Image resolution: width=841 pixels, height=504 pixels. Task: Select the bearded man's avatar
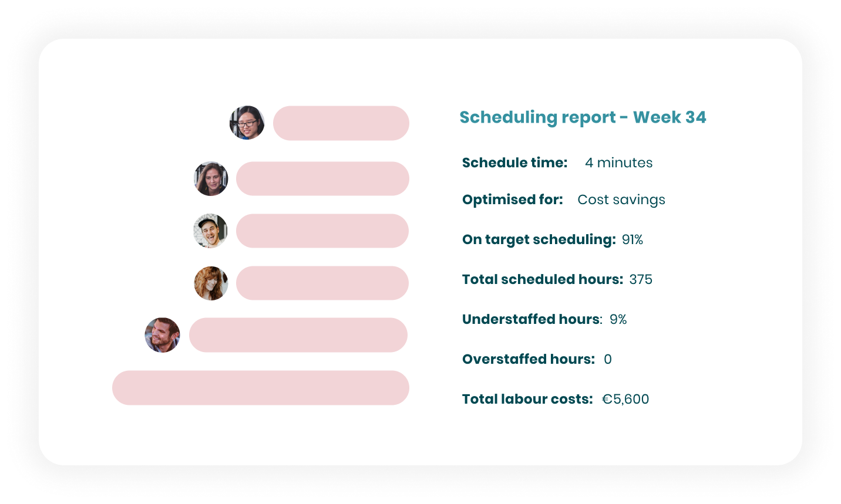[x=162, y=335]
